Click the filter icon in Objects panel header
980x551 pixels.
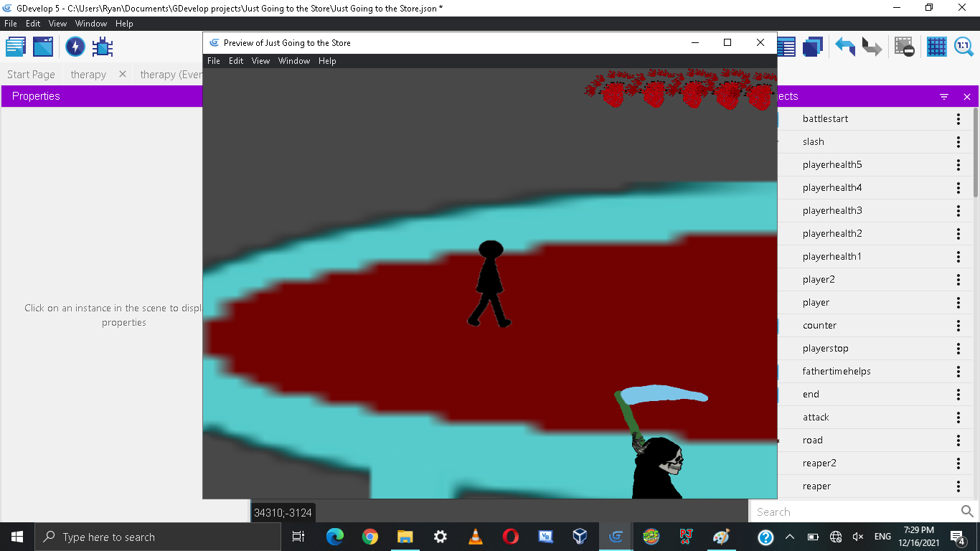(944, 96)
